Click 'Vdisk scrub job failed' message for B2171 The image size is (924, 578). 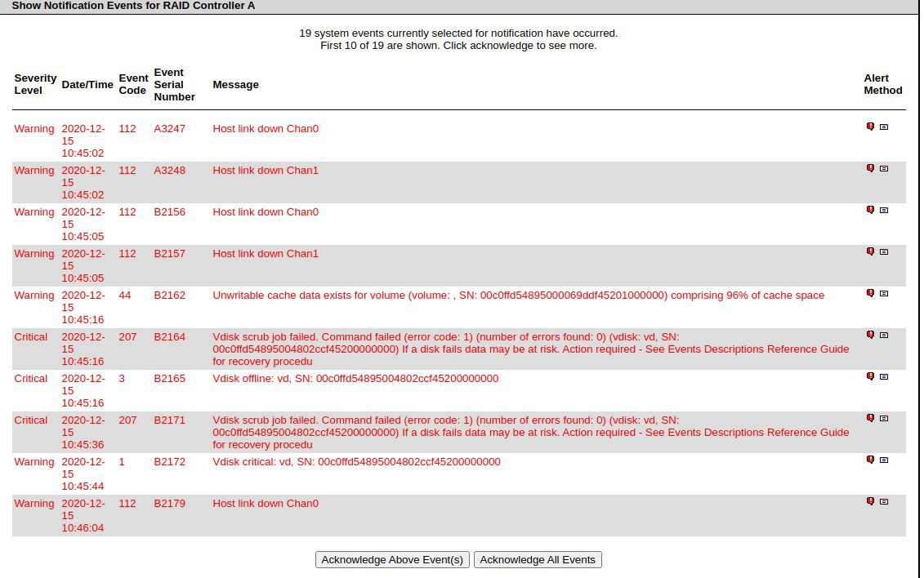click(x=531, y=433)
